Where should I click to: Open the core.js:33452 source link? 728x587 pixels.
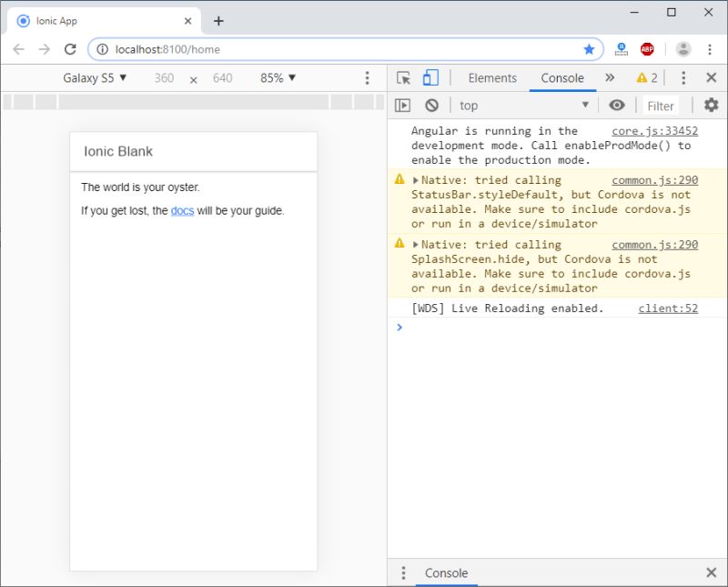pos(654,131)
